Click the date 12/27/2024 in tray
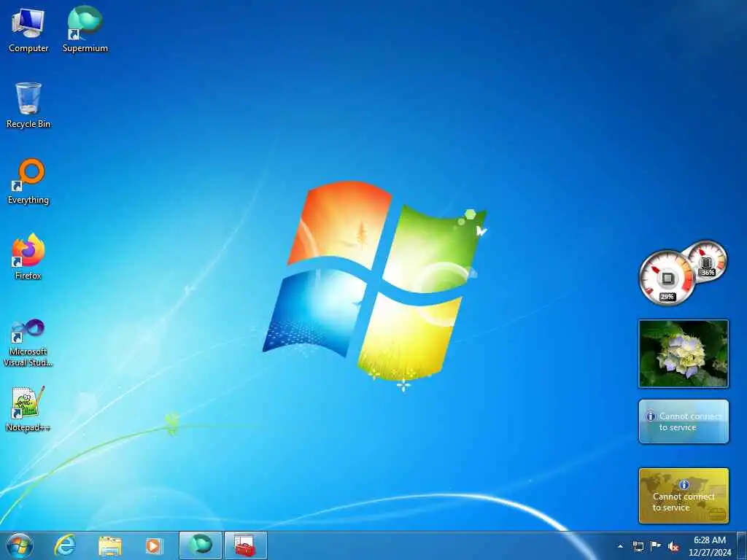 [709, 553]
